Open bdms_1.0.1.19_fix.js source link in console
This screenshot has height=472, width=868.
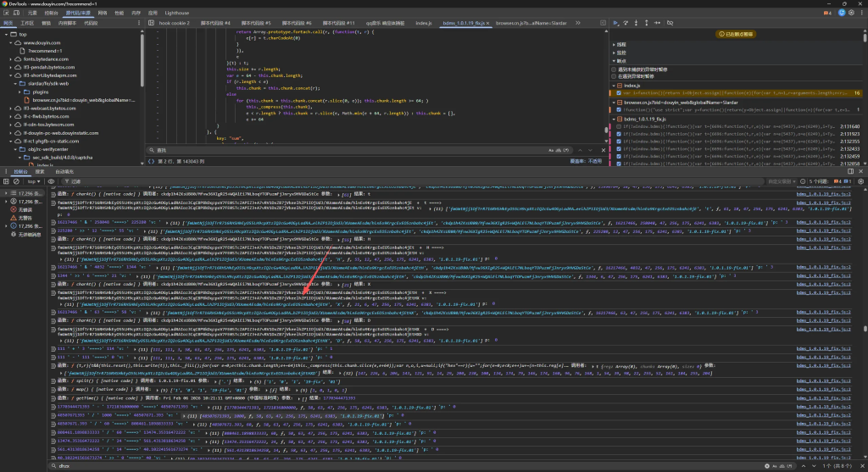[825, 194]
